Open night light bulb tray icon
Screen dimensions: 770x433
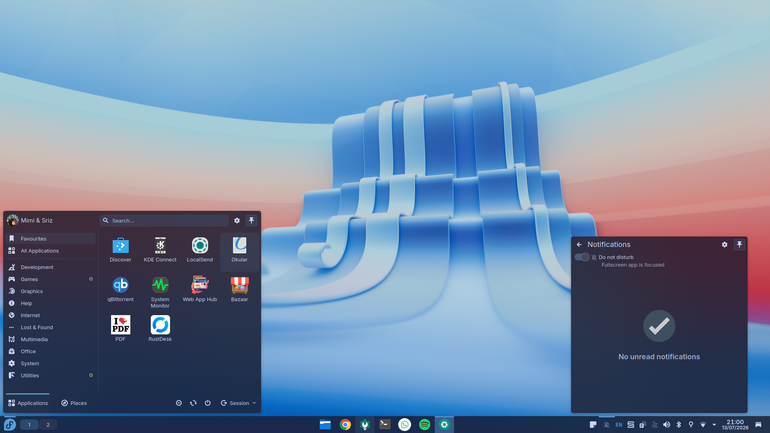click(x=690, y=425)
